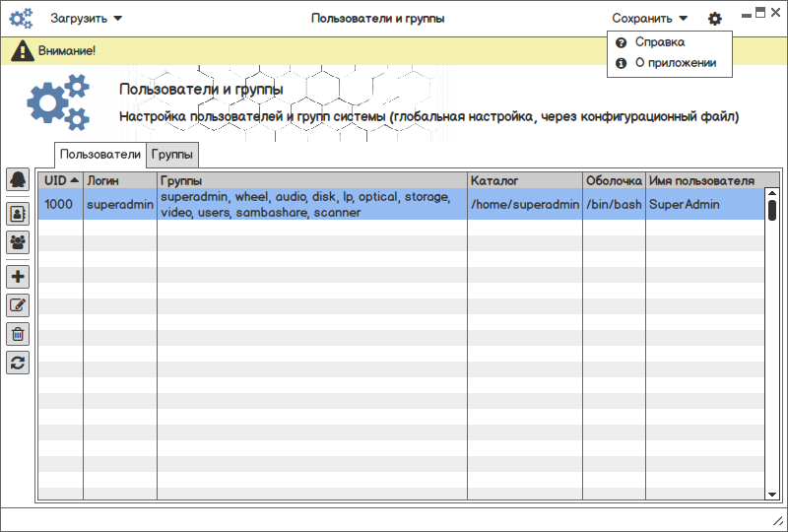Click the table scrollbar down arrow
This screenshot has height=532, width=788.
[772, 494]
